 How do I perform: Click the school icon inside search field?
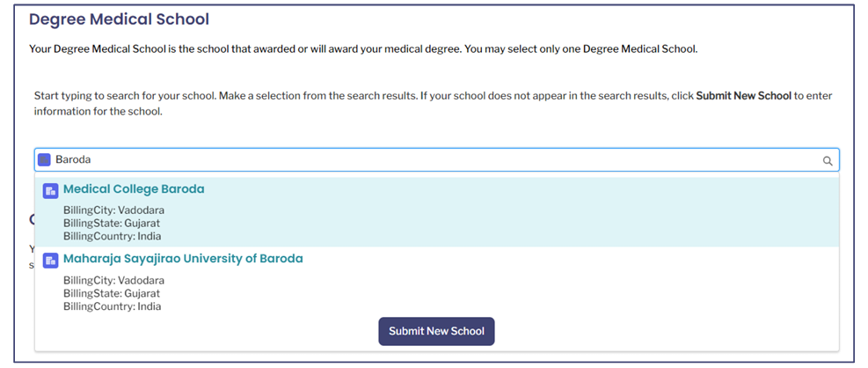coord(44,159)
